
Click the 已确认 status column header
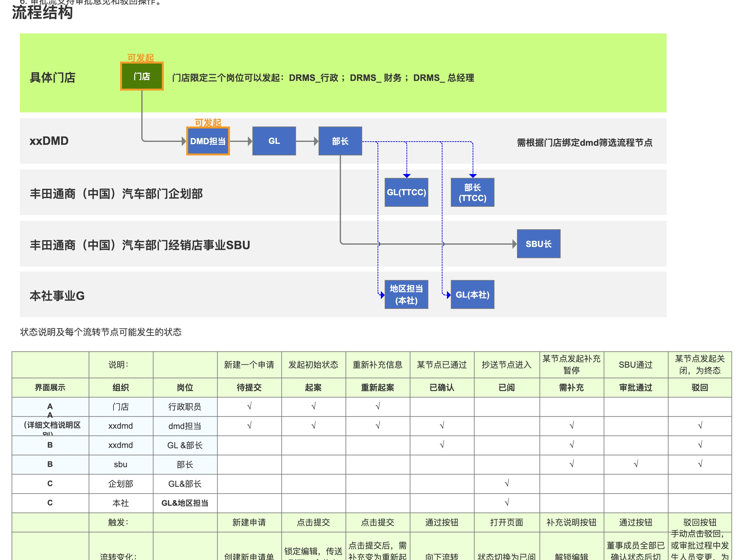pos(442,388)
